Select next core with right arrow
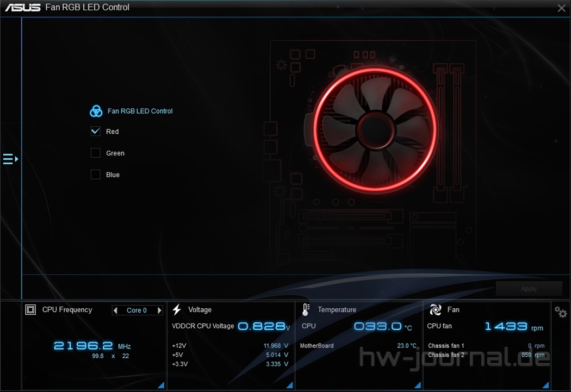The image size is (571, 392). [x=159, y=310]
